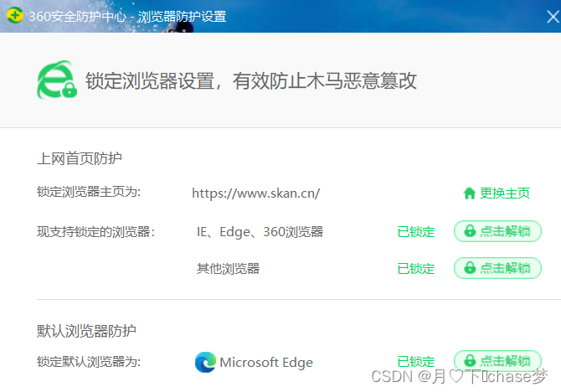Screen dimensions: 561x392
Task: Click the 锁定浏览器主页为 label
Action: point(89,192)
